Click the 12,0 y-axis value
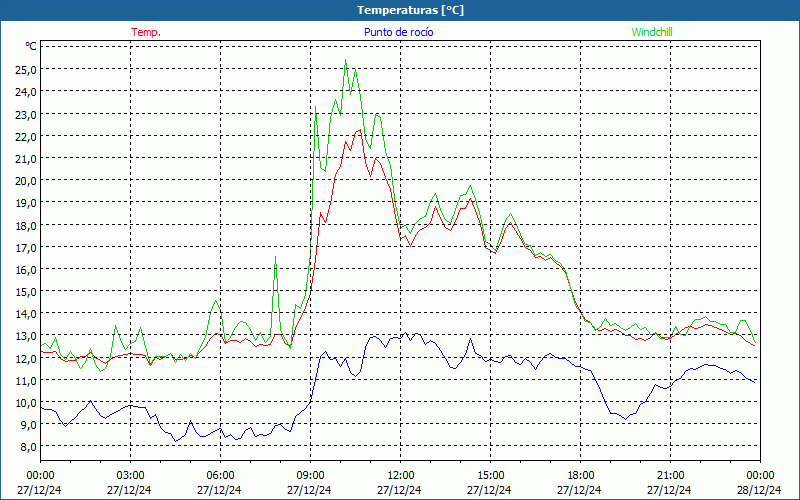Image resolution: width=800 pixels, height=500 pixels. click(x=26, y=358)
